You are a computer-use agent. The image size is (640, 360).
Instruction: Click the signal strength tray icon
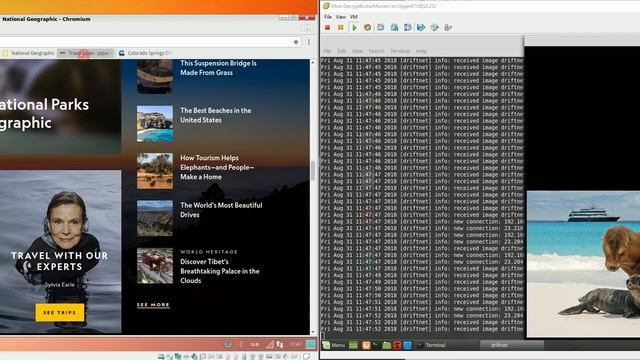pyautogui.click(x=269, y=344)
